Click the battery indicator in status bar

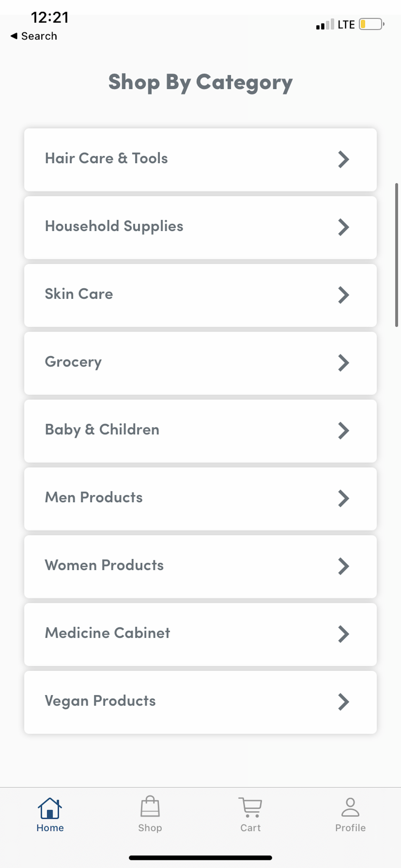coord(370,24)
